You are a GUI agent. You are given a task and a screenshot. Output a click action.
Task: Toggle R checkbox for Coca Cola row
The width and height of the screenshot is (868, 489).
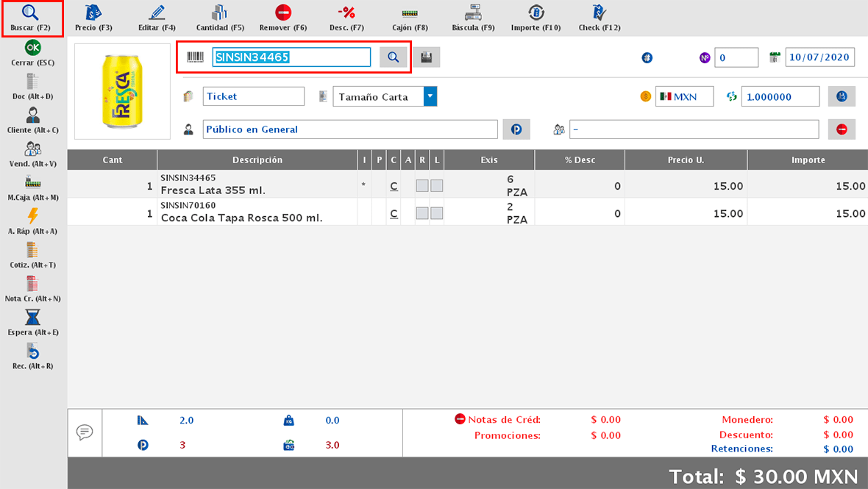point(422,213)
